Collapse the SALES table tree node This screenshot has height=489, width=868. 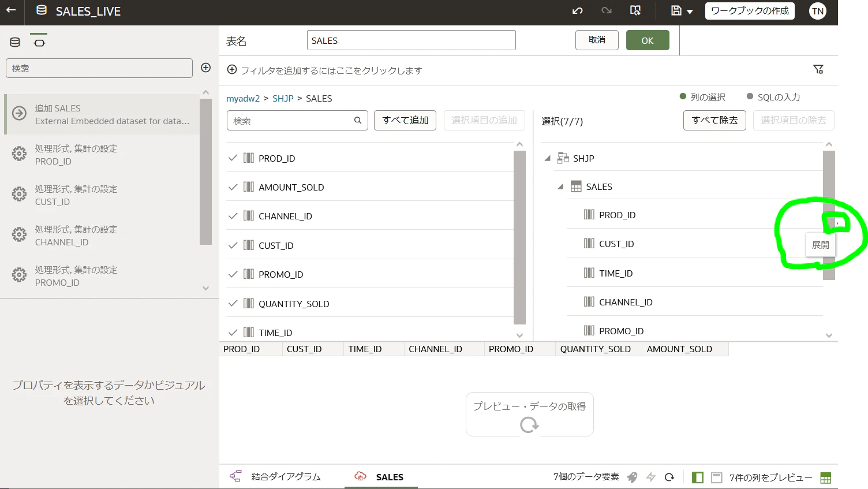pos(560,186)
